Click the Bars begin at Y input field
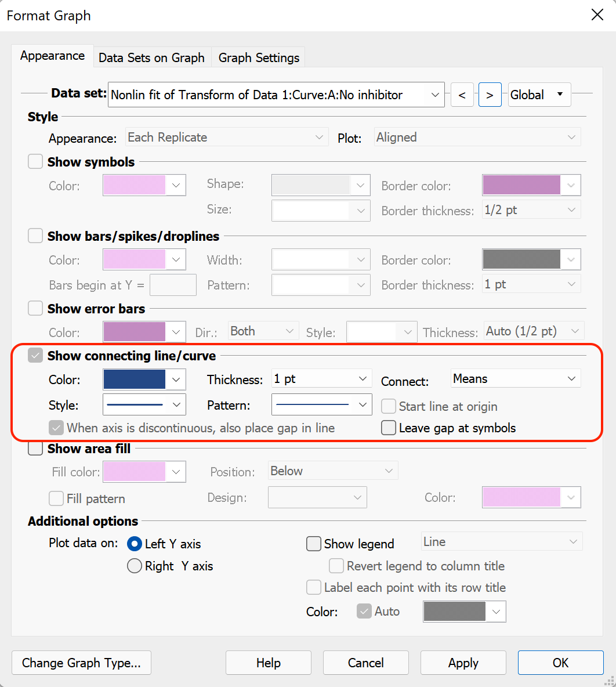The height and width of the screenshot is (687, 616). [173, 285]
